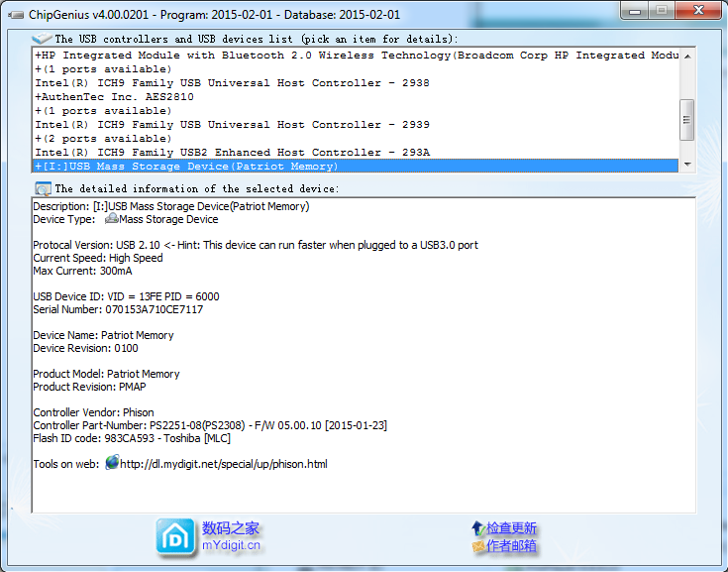
Task: Click the Flash ID code Toshiba line
Action: (132, 438)
